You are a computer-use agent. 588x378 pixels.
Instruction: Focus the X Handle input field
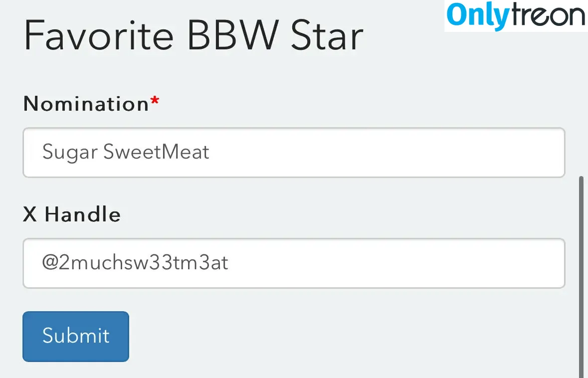point(294,263)
